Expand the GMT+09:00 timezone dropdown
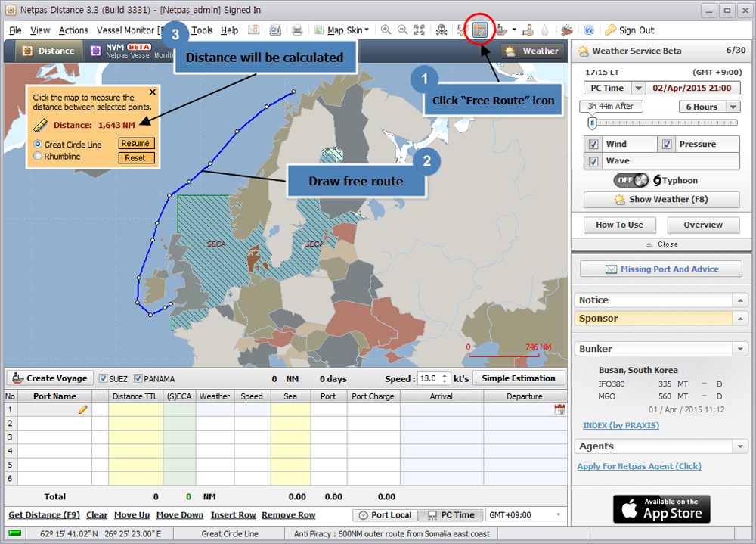Image resolution: width=756 pixels, height=544 pixels. [558, 515]
